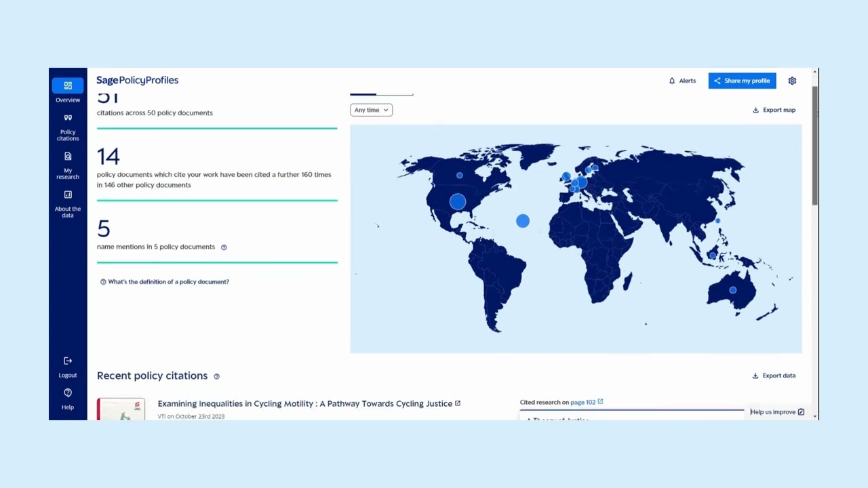Screen dimensions: 868x488
Task: Go to My research in sidebar
Action: 68,165
